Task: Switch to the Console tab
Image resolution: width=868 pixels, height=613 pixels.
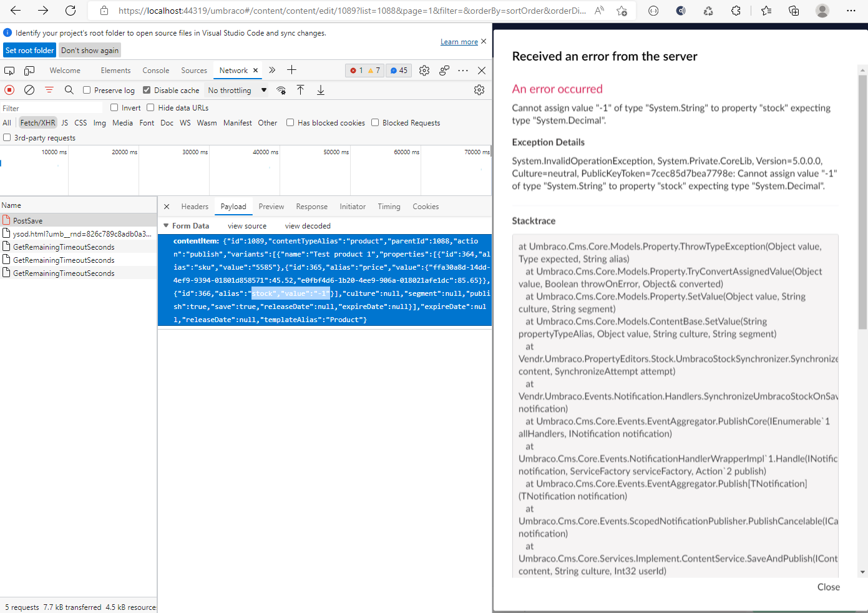Action: (156, 71)
